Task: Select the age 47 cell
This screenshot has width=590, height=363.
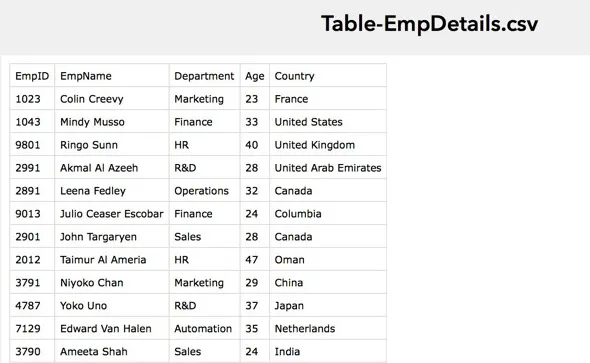Action: click(255, 260)
